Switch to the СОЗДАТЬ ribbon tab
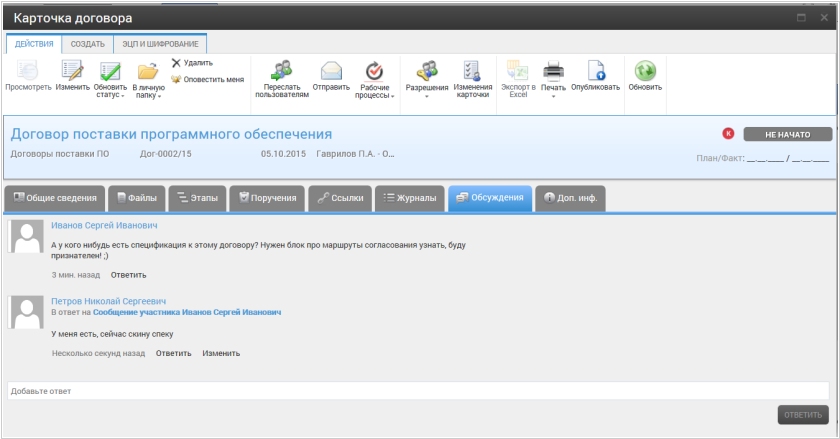Image resolution: width=840 pixels, height=439 pixels. pos(87,44)
